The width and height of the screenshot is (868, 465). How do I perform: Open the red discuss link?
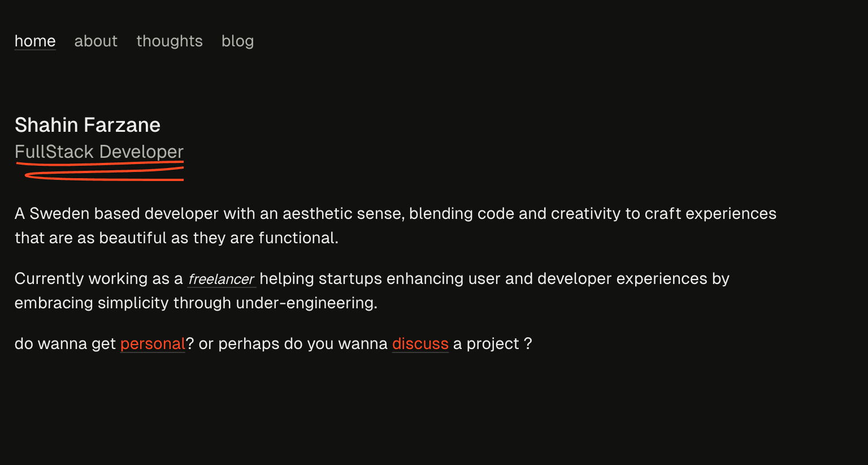coord(420,344)
